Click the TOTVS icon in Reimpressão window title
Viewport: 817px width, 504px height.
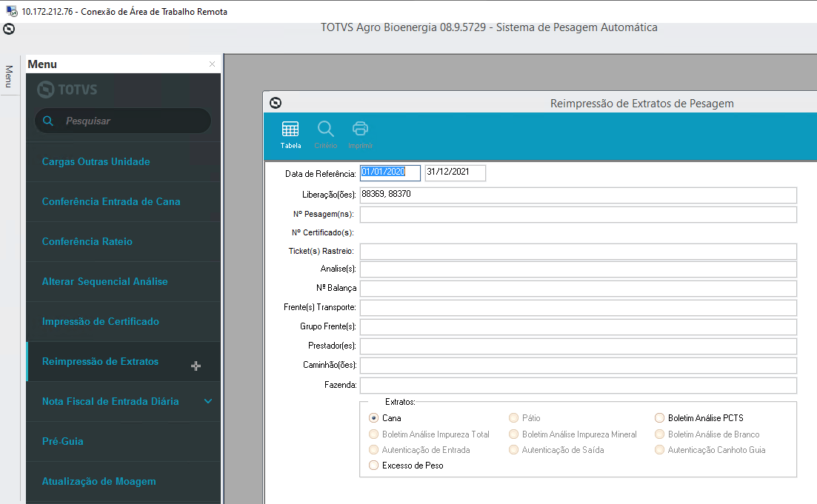coord(276,103)
